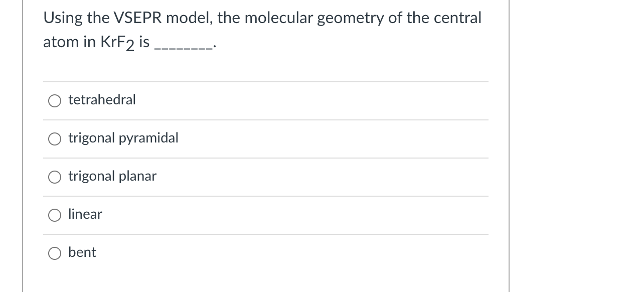
Task: Click the trigonal planar answer label text
Action: click(112, 176)
